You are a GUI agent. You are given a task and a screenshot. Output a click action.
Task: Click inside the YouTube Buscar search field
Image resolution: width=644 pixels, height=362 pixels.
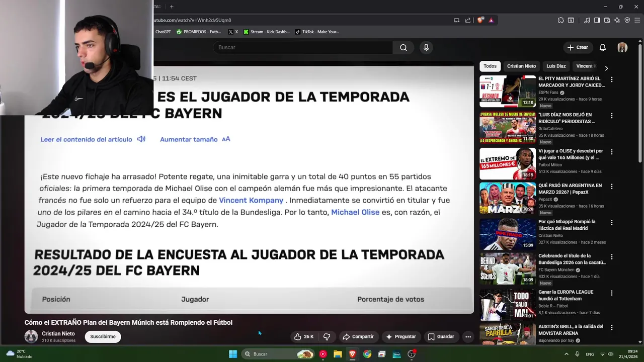pyautogui.click(x=303, y=47)
